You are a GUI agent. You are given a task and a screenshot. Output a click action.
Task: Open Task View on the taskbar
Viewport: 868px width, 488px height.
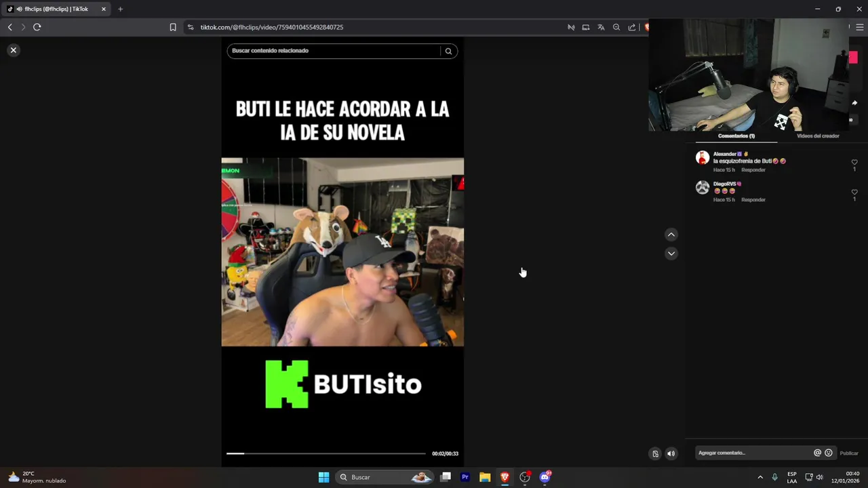[446, 477]
